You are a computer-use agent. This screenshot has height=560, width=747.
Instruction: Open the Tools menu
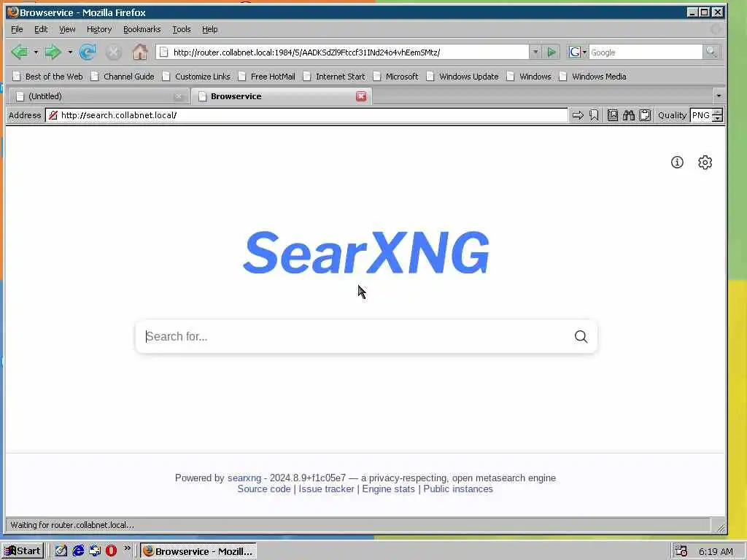181,29
